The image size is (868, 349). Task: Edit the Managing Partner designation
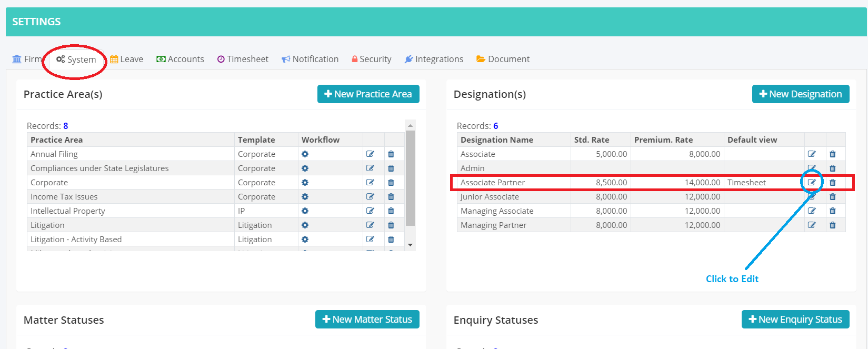pos(812,225)
